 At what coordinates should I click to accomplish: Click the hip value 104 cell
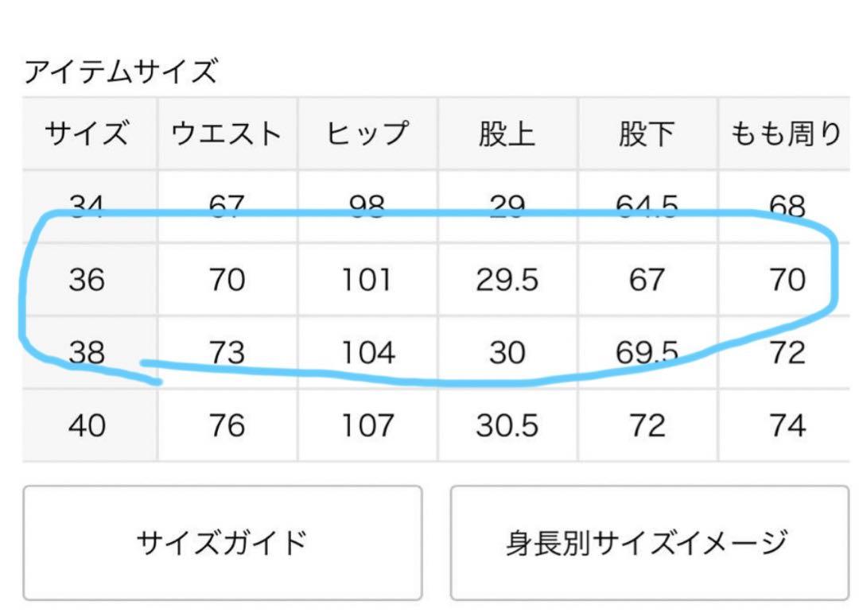point(367,352)
